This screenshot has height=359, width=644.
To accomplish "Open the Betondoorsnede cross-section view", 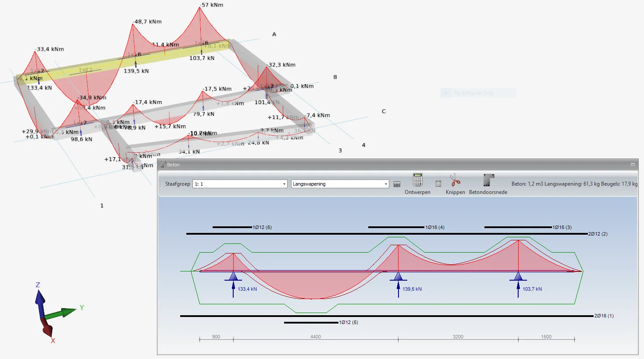I will 488,180.
